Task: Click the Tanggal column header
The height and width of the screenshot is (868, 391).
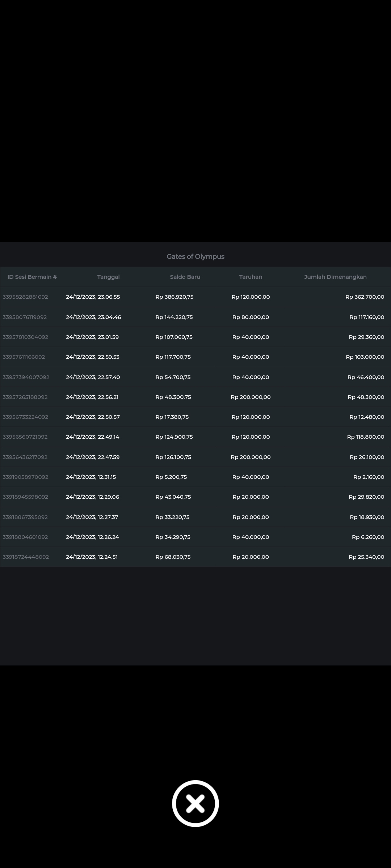Action: pos(108,277)
